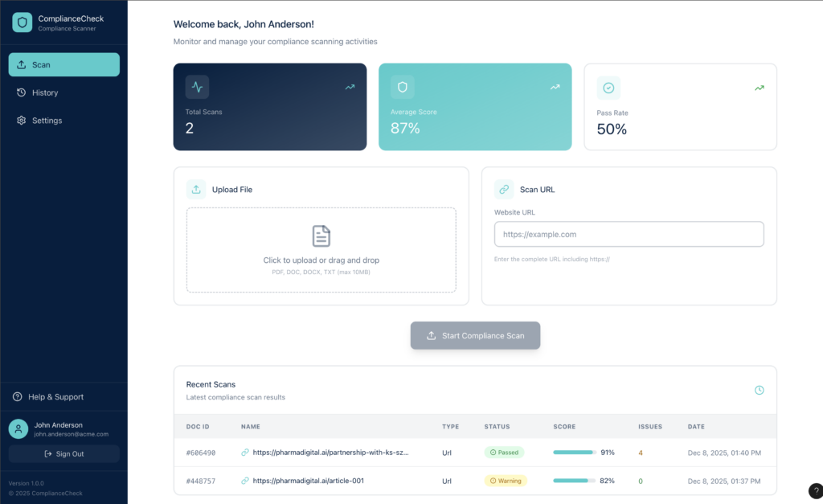Click the Scan URL link icon
Viewport: 823px width, 504px height.
coord(504,190)
